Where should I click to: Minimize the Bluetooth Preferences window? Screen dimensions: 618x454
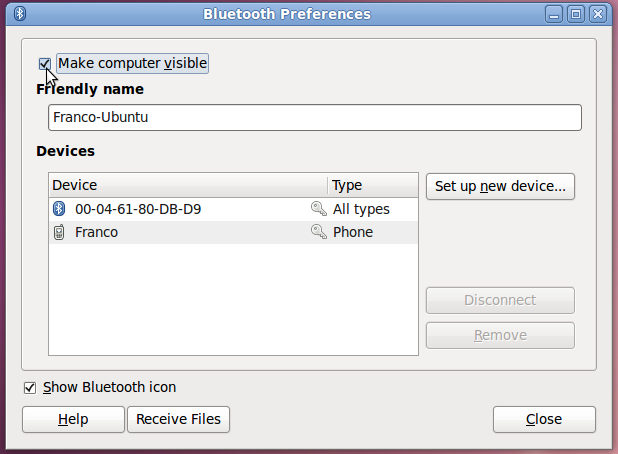click(x=554, y=14)
